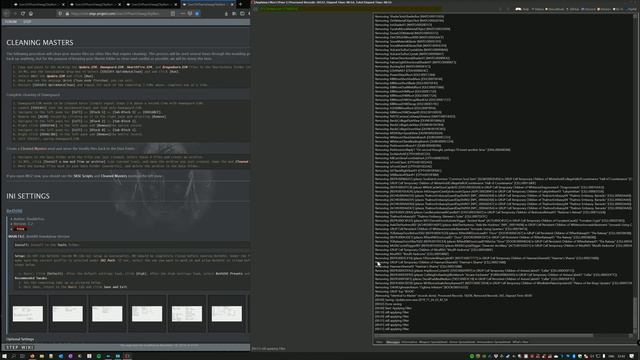Open the taskbar clock
The height and width of the screenshot is (360, 640).
pos(621,356)
